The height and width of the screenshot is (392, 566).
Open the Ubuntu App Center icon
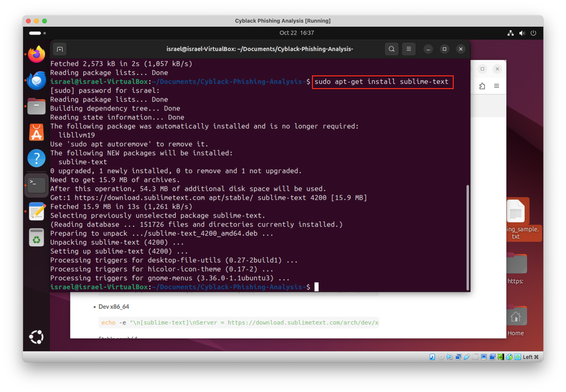[36, 132]
